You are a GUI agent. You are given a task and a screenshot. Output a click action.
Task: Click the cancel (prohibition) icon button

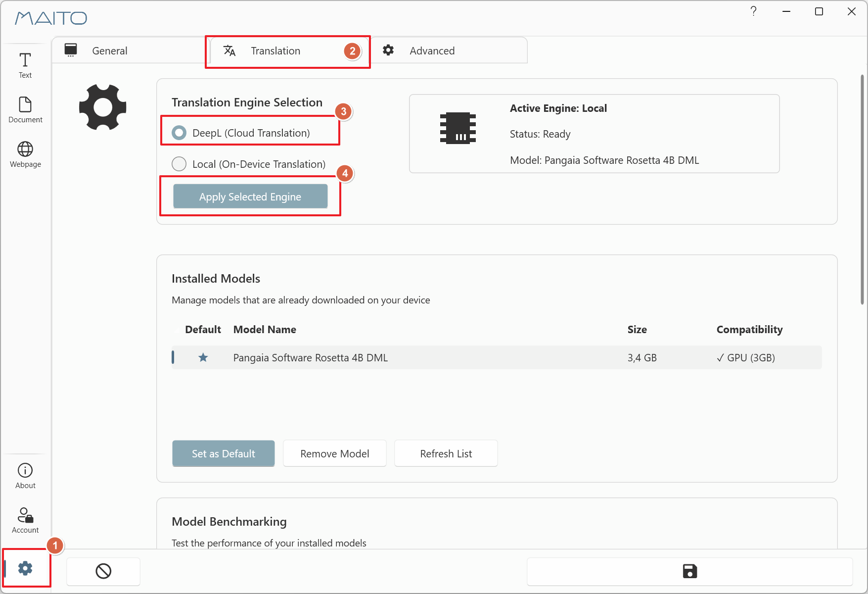point(103,571)
